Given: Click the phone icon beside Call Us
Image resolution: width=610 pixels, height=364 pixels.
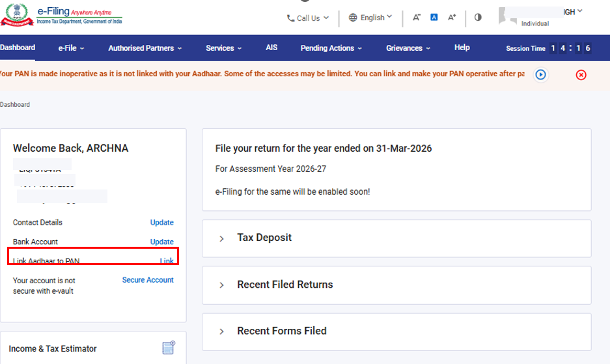Looking at the screenshot, I should click(x=290, y=18).
